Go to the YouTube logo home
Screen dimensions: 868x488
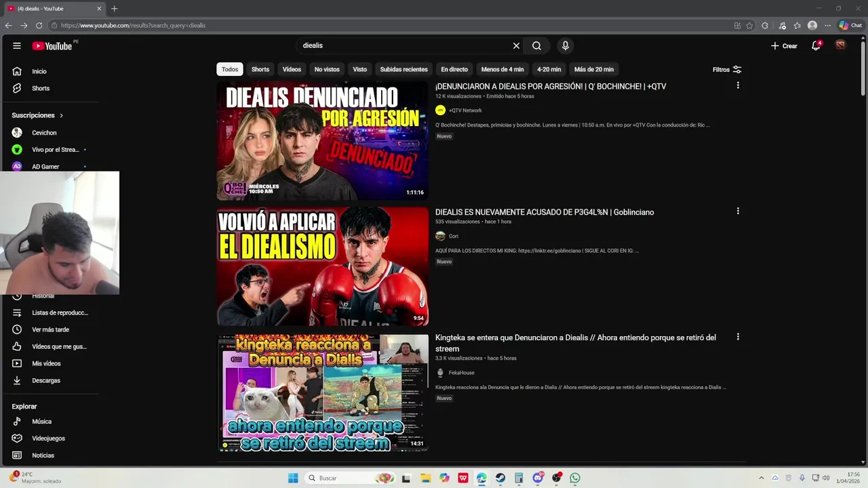(x=52, y=46)
